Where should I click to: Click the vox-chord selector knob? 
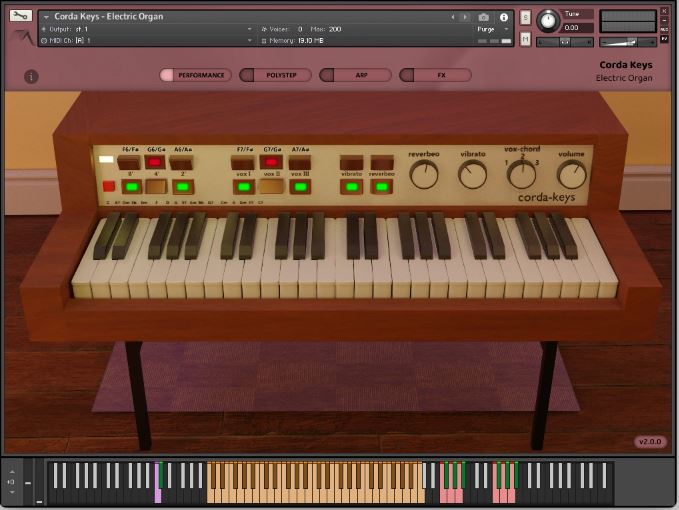point(521,174)
